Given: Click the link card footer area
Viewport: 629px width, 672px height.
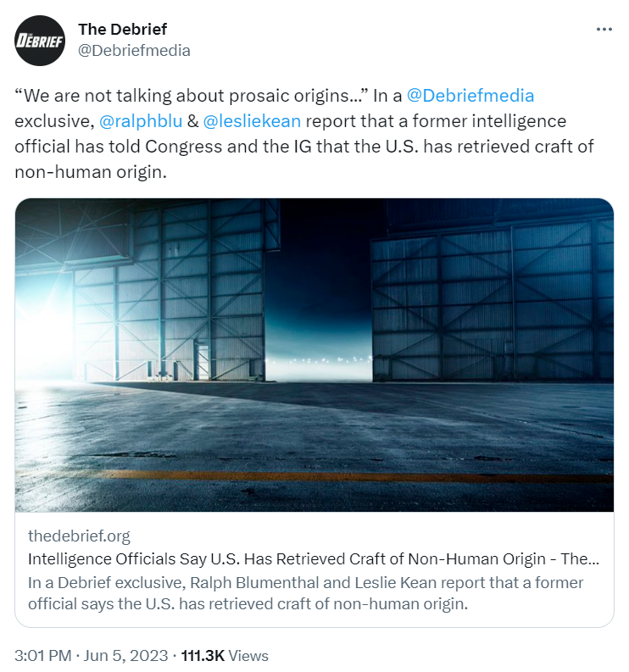Looking at the screenshot, I should tap(314, 569).
